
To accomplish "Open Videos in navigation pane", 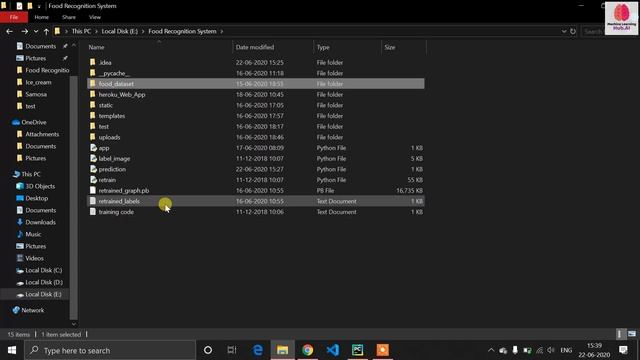I will 30,258.
